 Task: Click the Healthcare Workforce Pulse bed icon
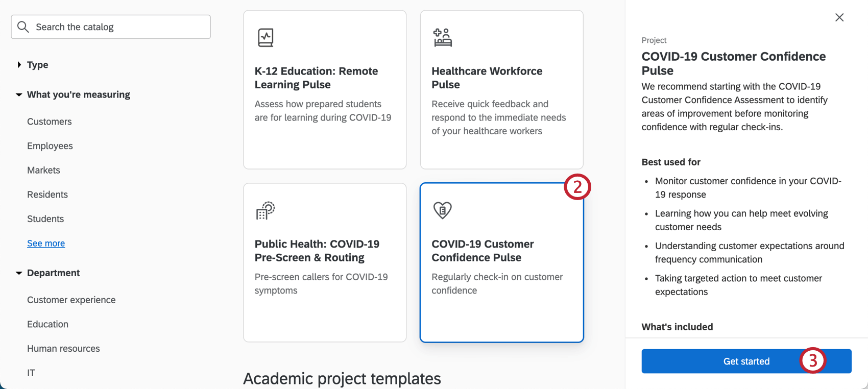pos(442,37)
